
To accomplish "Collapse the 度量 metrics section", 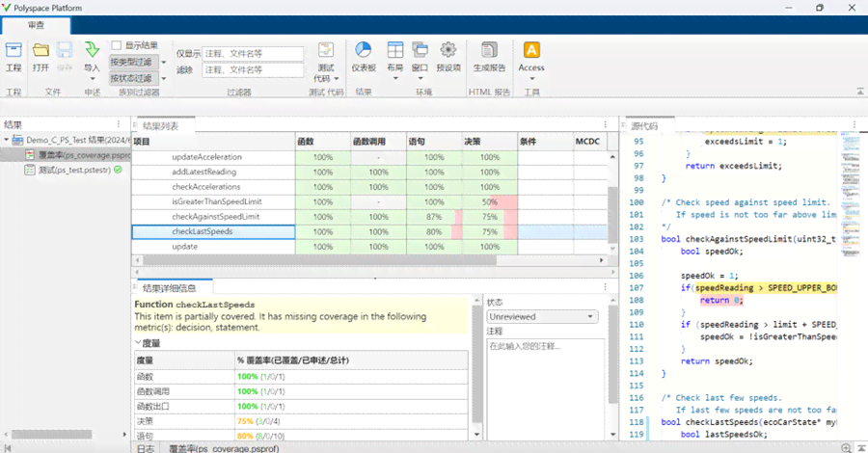I will tap(138, 343).
